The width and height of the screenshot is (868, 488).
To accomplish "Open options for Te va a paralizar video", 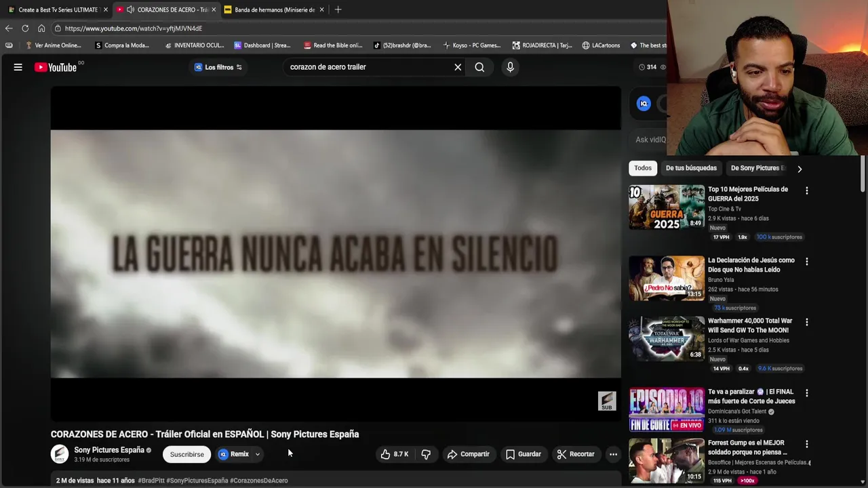I will click(806, 393).
